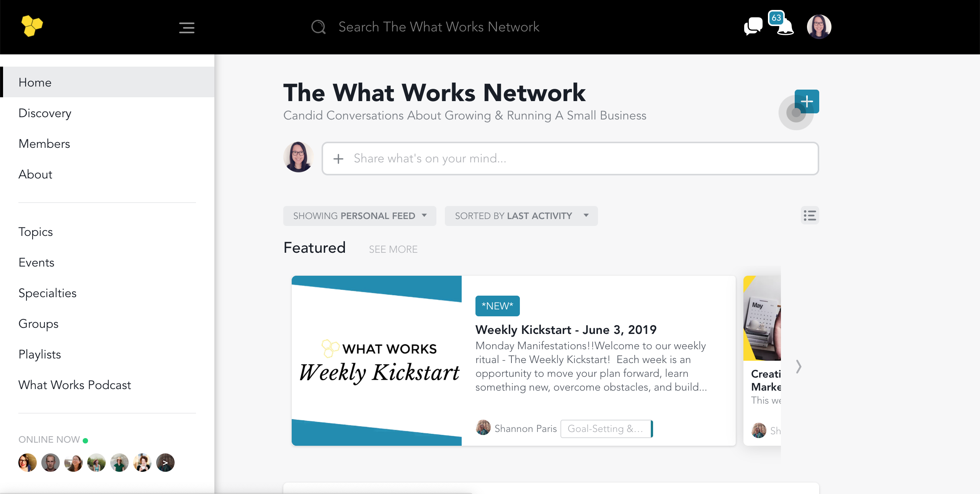Change feed from Personal Feed dropdown

[x=359, y=216]
